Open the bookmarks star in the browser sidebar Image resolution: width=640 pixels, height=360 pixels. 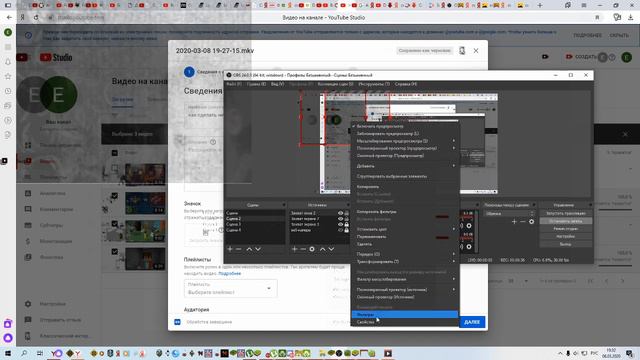[x=8, y=76]
